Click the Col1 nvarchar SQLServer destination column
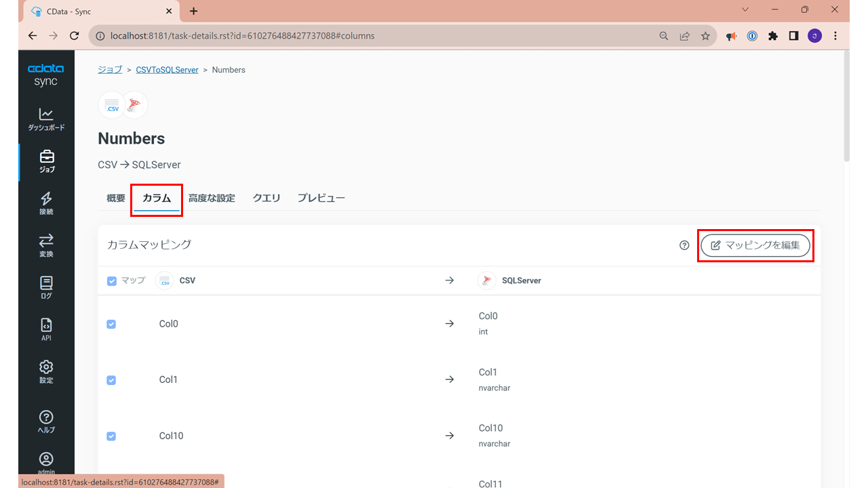Viewport: 868px width, 488px height. pyautogui.click(x=494, y=380)
